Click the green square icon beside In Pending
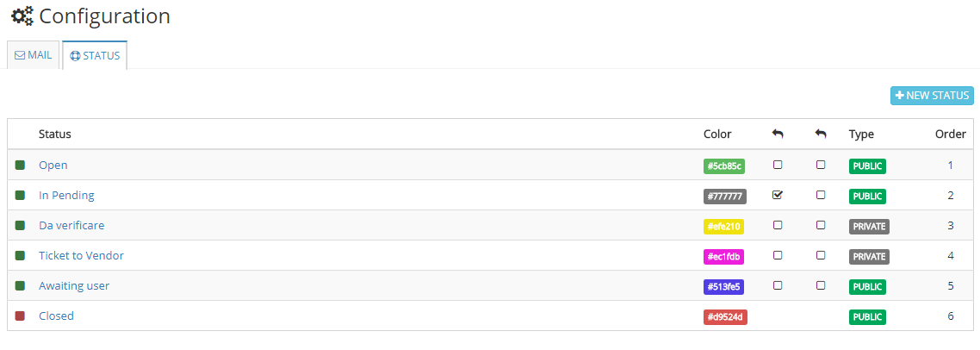 [20, 196]
